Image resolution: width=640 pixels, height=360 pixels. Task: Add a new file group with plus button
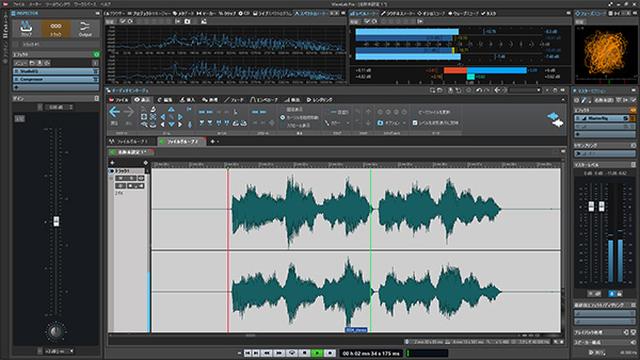click(212, 142)
